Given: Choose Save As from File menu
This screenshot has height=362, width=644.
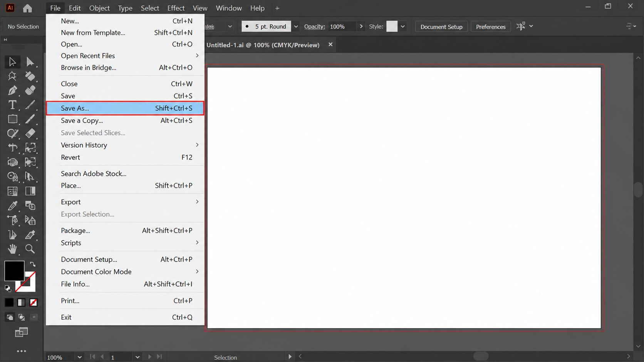Looking at the screenshot, I should [x=125, y=108].
